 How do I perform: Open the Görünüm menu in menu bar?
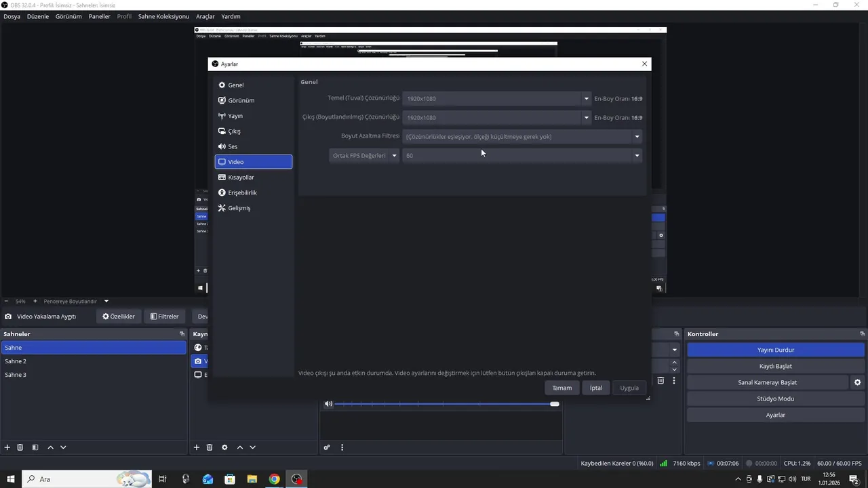[68, 16]
